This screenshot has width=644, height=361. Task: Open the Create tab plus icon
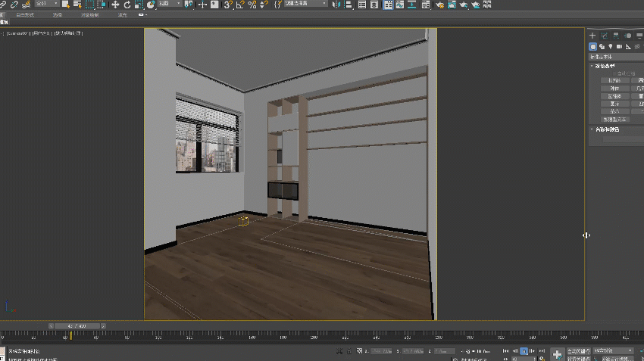(x=593, y=36)
